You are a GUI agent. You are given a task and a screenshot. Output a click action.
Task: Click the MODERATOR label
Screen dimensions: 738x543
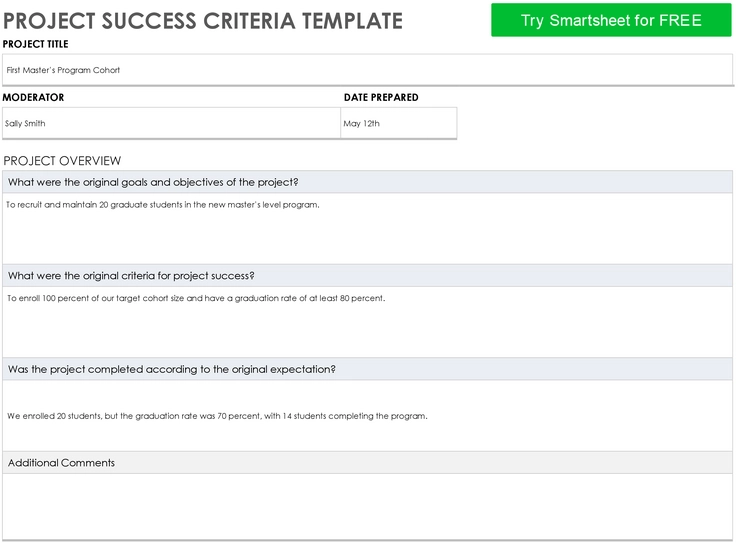tap(33, 97)
